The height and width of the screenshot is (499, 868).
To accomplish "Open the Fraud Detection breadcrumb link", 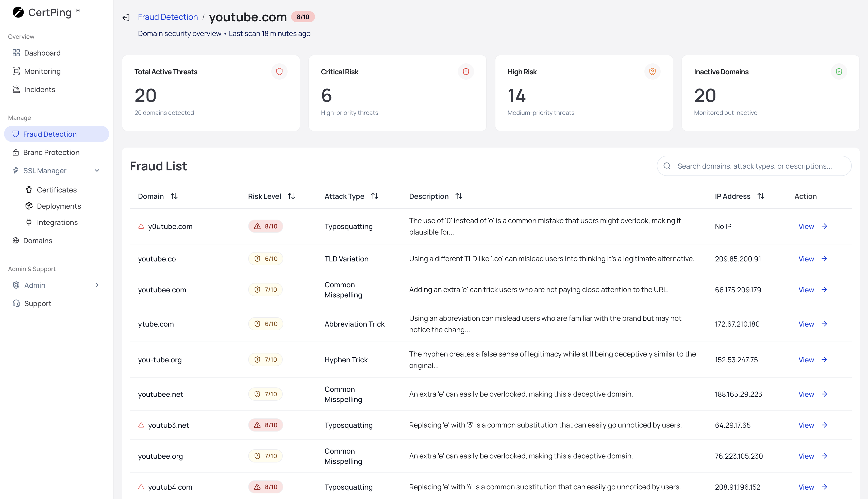I will [x=168, y=17].
